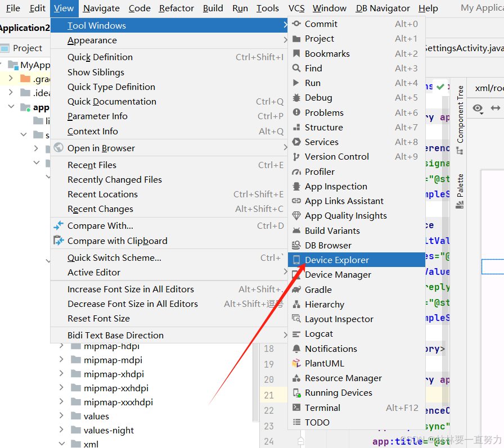Click the App Links Assistant icon
The image size is (504, 448).
click(296, 201)
